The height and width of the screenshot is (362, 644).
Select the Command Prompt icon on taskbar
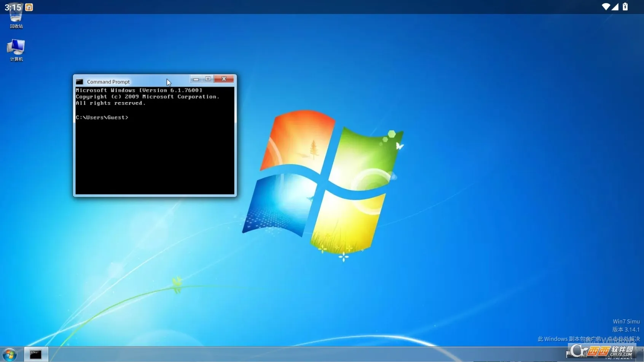pos(36,354)
